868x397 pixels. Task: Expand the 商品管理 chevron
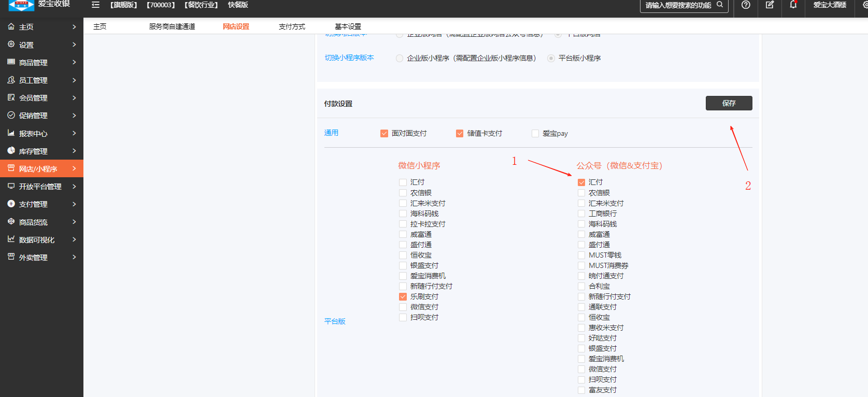[74, 62]
